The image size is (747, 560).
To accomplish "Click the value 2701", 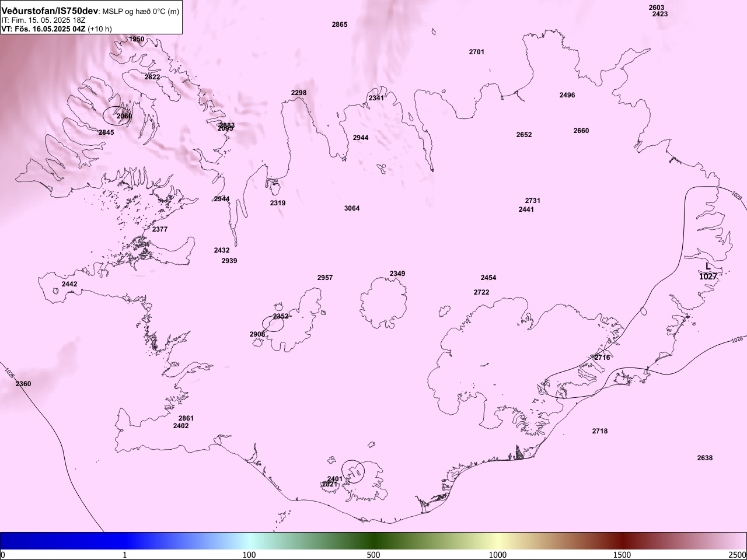I will coord(477,52).
